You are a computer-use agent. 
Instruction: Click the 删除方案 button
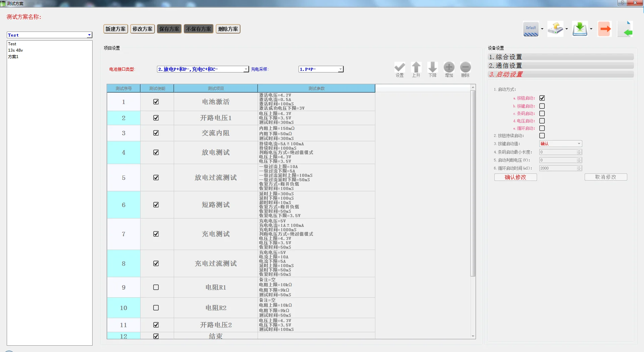228,29
